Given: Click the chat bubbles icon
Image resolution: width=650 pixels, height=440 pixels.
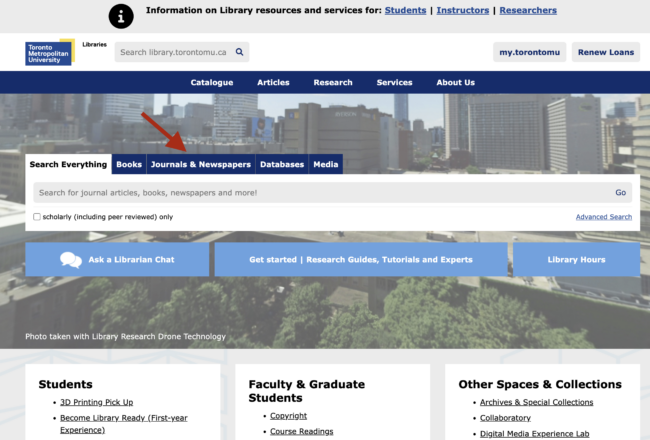Looking at the screenshot, I should tap(71, 260).
